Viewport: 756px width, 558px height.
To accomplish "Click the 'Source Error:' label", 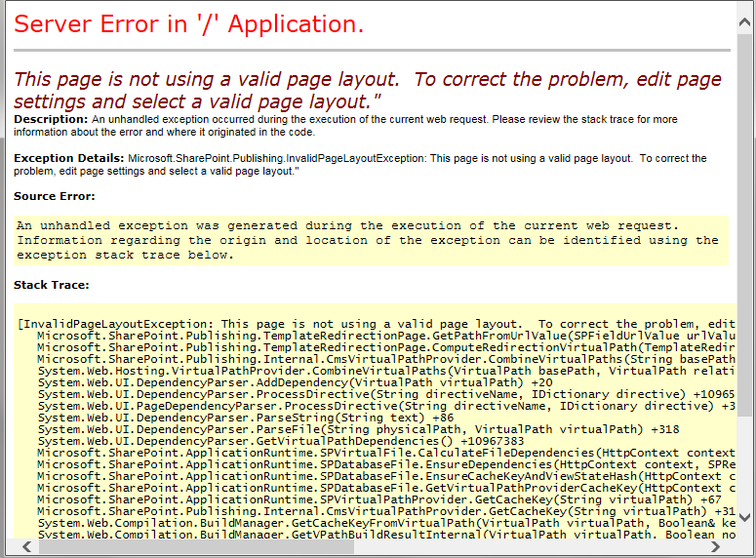I will click(55, 196).
